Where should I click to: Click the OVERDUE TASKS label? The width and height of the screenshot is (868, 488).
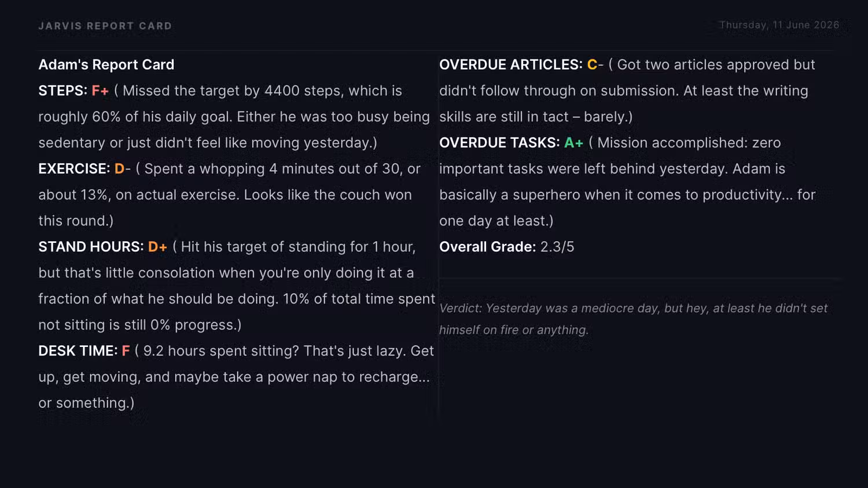pyautogui.click(x=499, y=143)
